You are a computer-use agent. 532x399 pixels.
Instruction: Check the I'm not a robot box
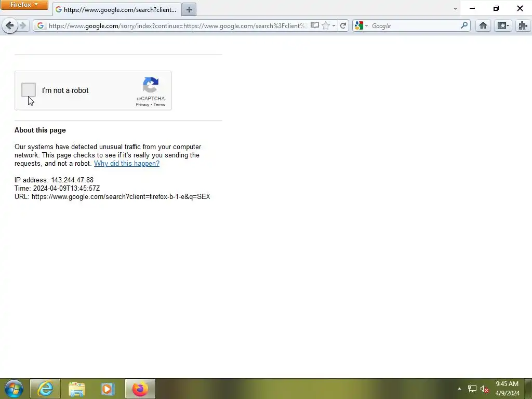click(x=29, y=90)
